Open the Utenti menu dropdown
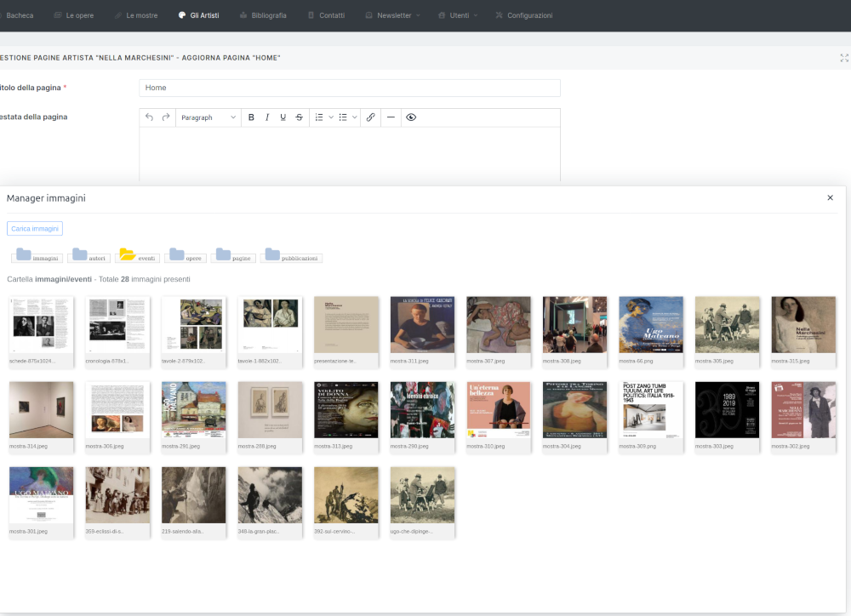Screen dimensions: 851x616 tap(458, 15)
